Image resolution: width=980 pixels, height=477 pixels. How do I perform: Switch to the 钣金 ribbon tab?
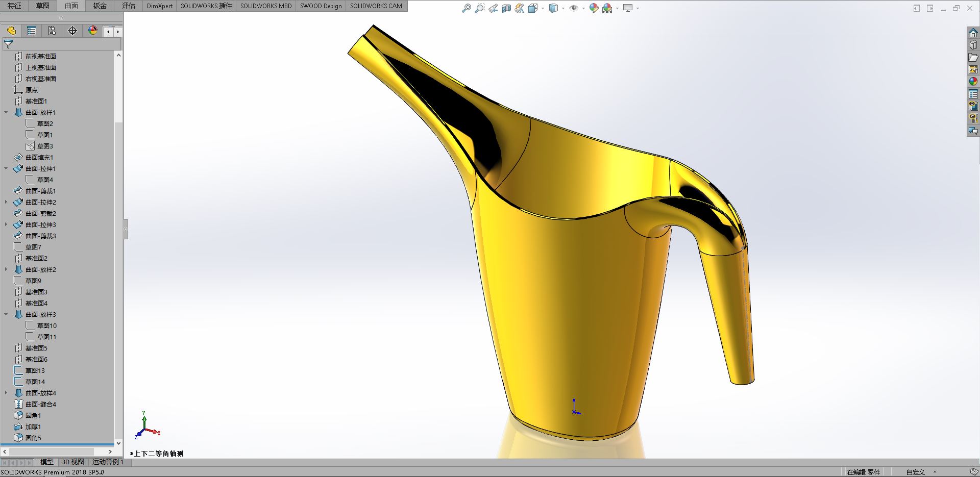[x=100, y=6]
